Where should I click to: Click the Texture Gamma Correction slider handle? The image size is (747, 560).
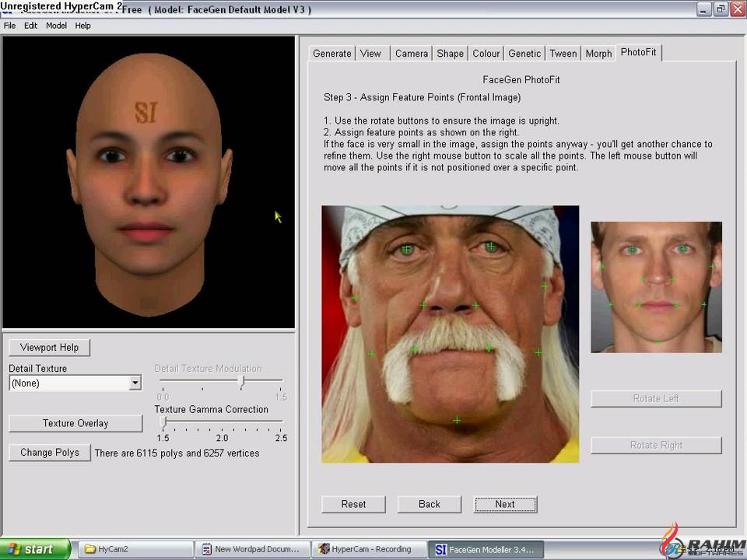163,422
